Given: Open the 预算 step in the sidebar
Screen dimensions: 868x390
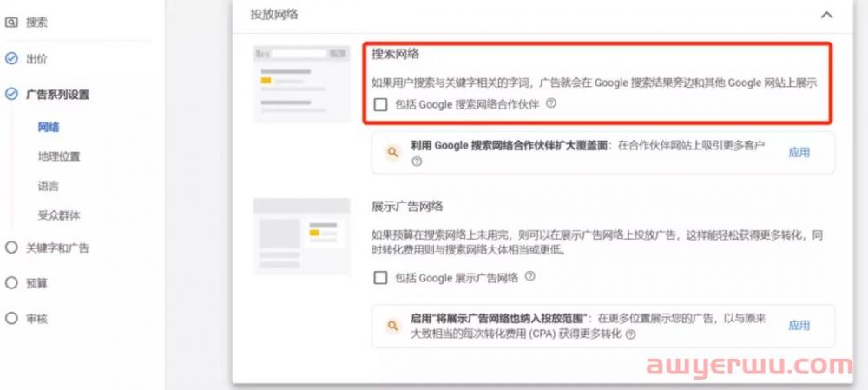Looking at the screenshot, I should (x=36, y=283).
